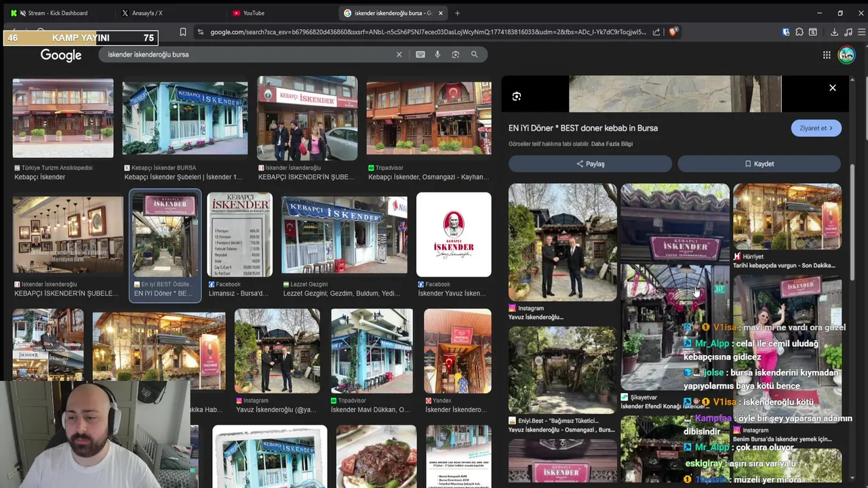Share this page from address bar
This screenshot has width=868, height=488.
click(x=656, y=32)
